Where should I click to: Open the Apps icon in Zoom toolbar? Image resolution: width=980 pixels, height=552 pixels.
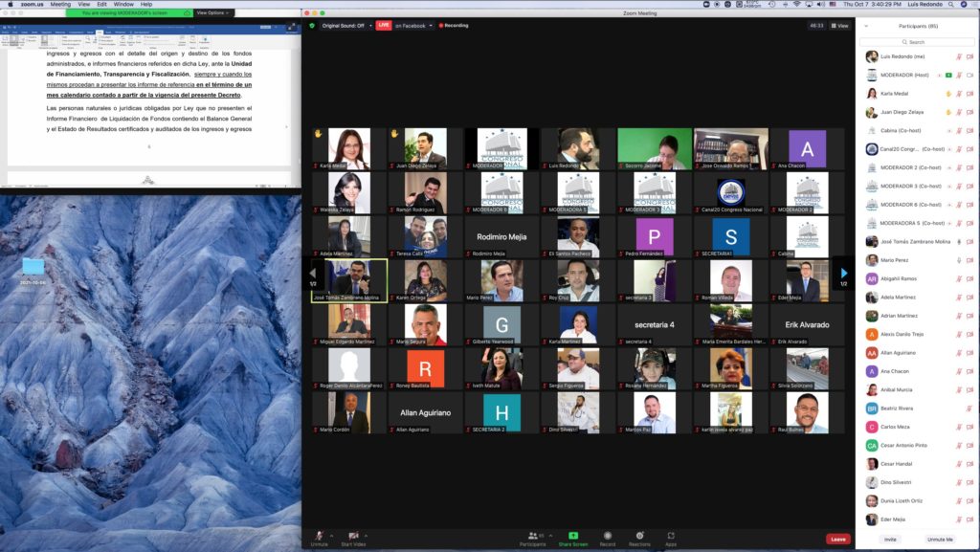coord(671,536)
